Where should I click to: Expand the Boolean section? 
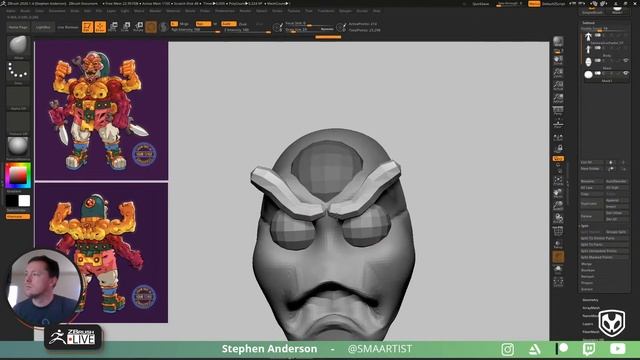[x=588, y=270]
